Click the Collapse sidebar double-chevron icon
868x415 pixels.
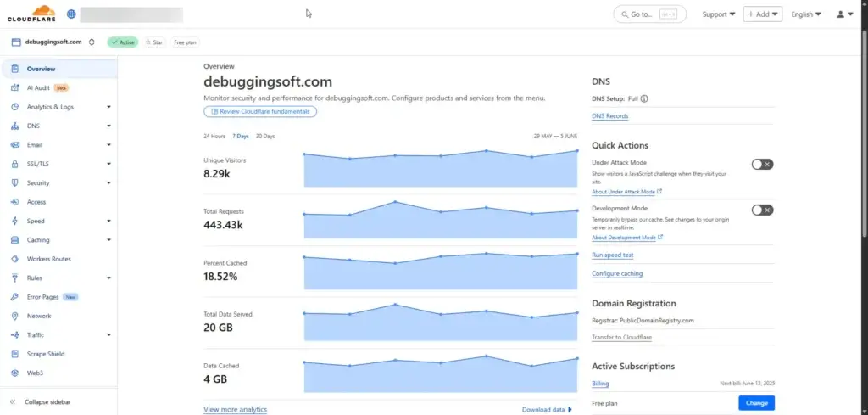click(x=13, y=402)
